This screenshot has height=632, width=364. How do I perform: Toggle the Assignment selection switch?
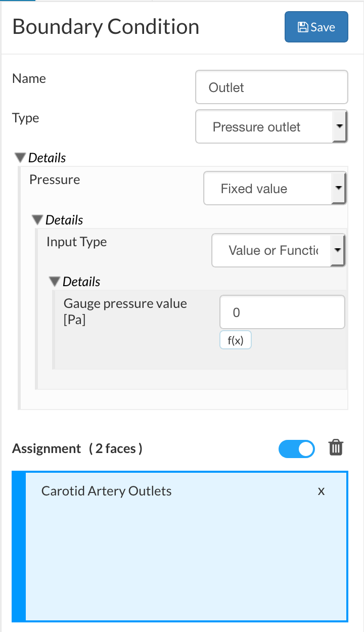coord(297,449)
